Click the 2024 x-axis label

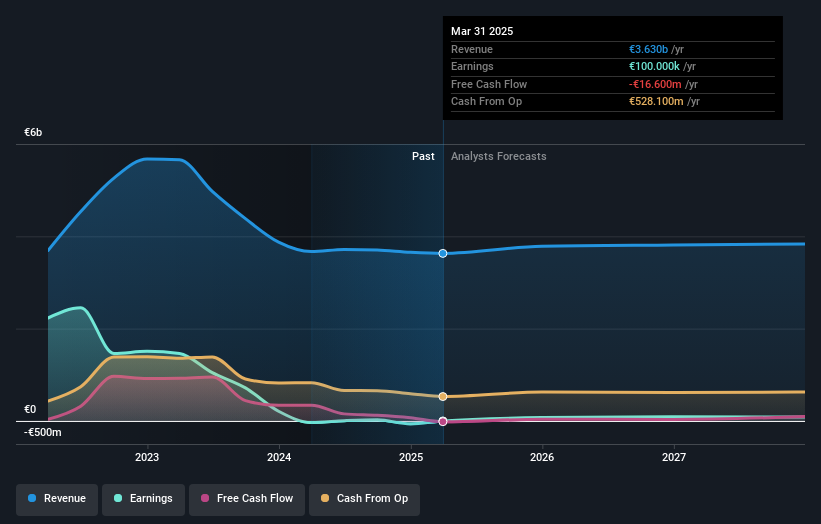click(x=279, y=457)
